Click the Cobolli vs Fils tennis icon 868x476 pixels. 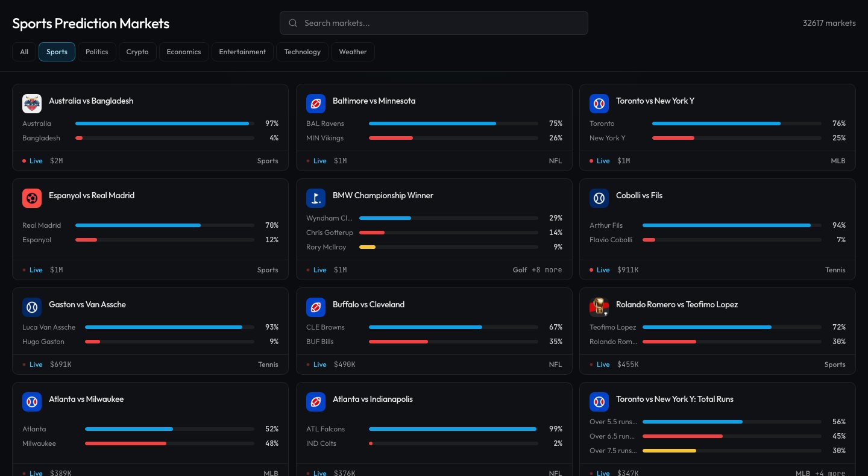599,198
